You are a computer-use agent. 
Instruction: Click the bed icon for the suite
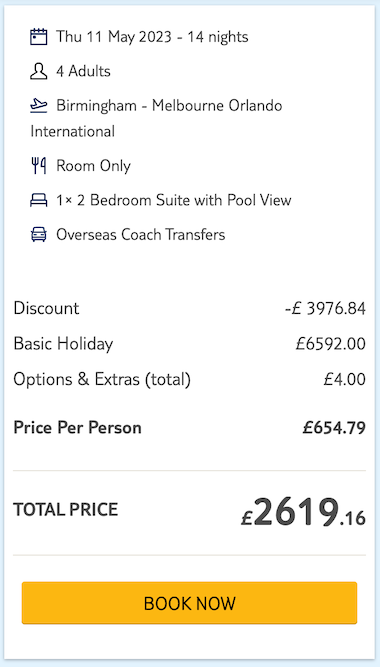(38, 200)
